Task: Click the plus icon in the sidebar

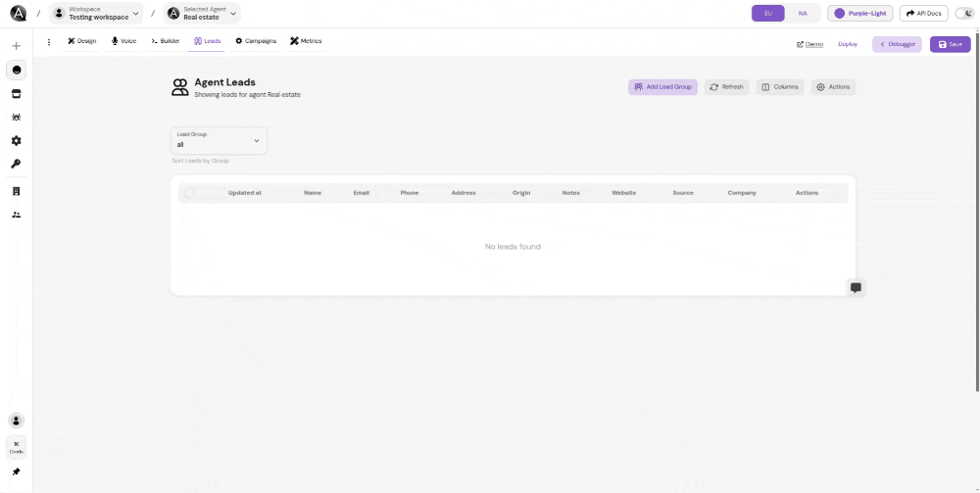Action: [17, 46]
